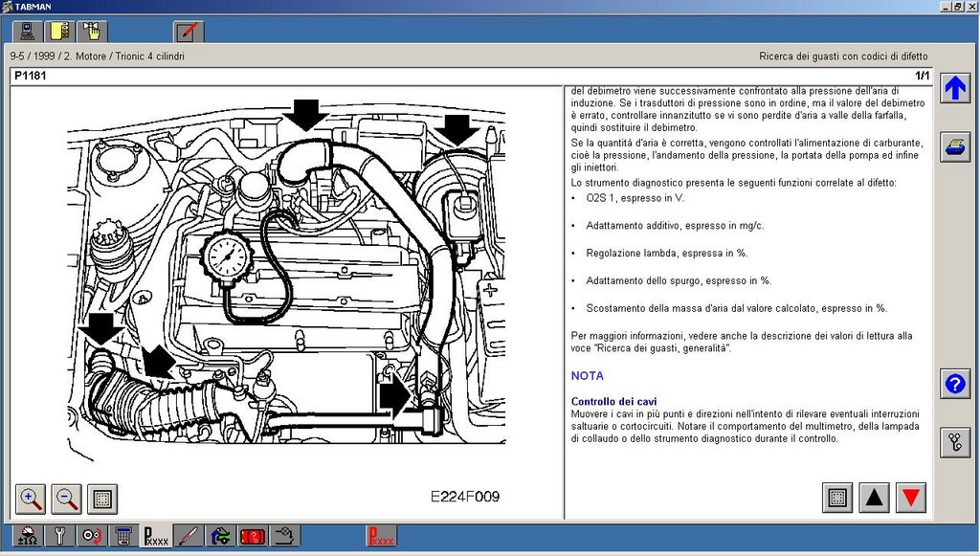The image size is (980, 556).
Task: Select the black Pxxxx fault codes tab
Action: click(156, 536)
